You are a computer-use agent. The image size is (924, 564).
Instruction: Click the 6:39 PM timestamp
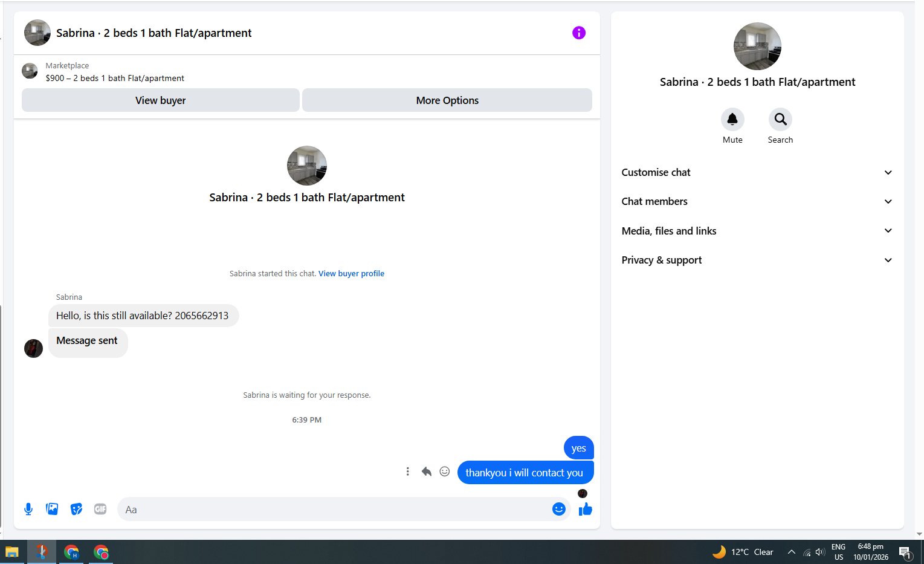click(x=307, y=420)
